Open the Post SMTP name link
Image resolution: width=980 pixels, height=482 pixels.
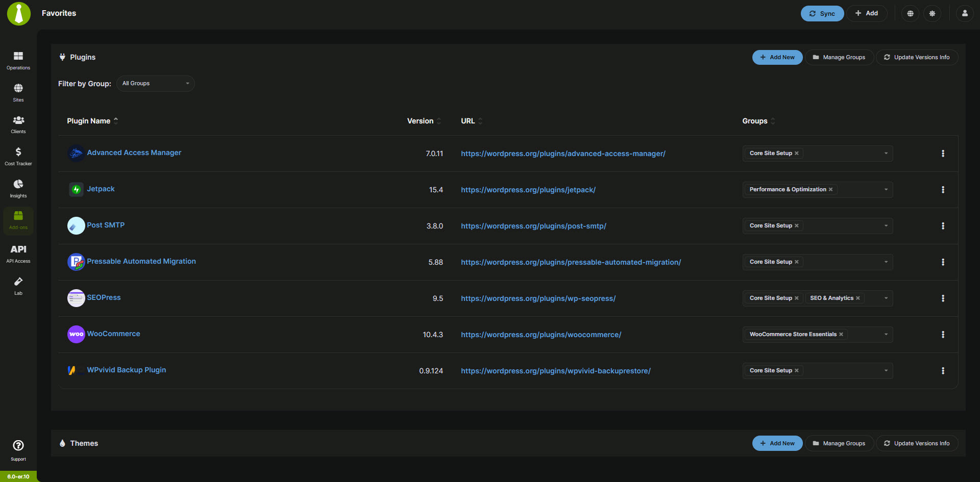tap(106, 225)
